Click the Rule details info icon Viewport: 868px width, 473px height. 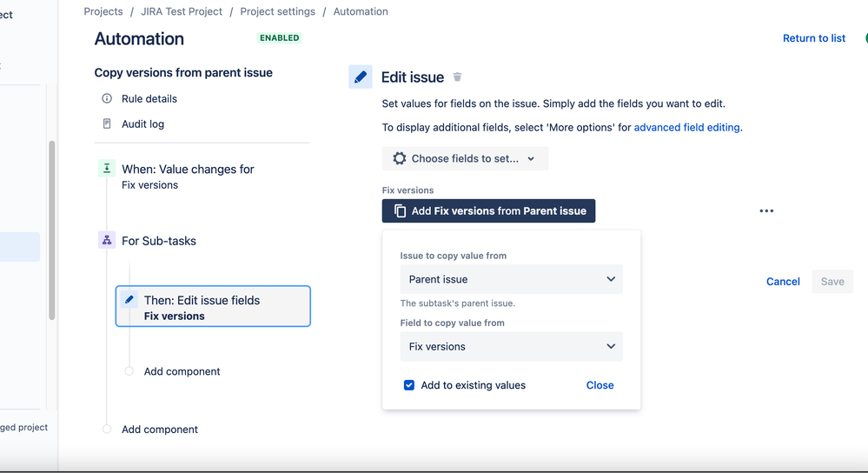point(107,98)
